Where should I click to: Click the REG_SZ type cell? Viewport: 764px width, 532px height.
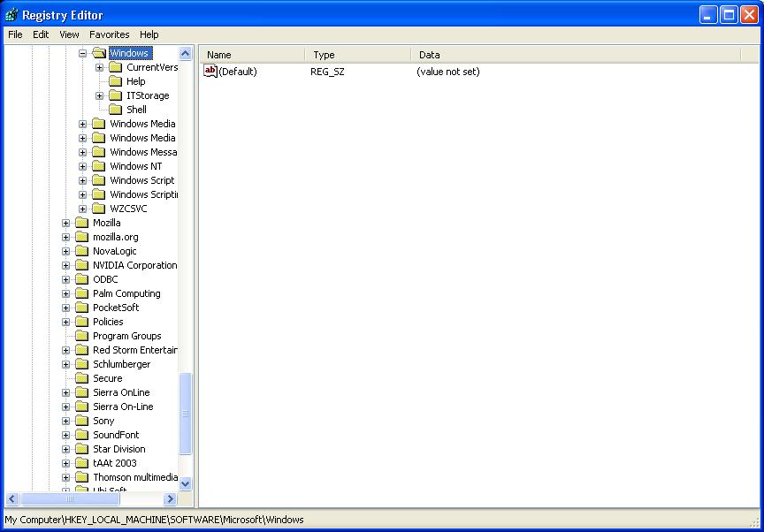pos(327,72)
